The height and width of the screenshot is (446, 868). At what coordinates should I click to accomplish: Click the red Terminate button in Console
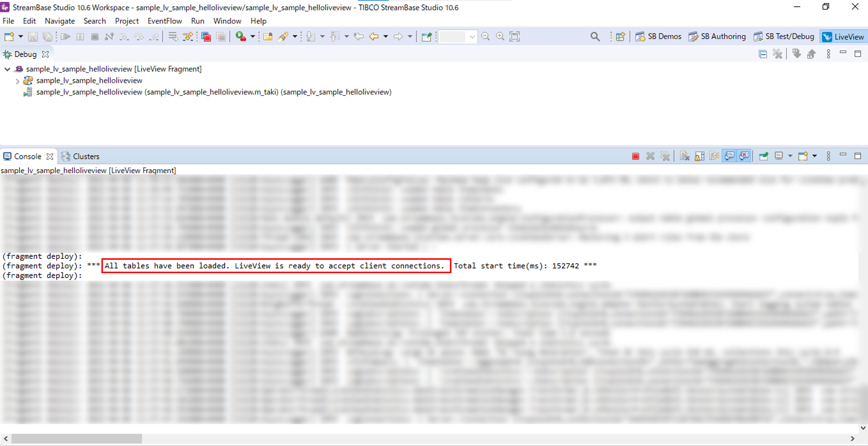click(635, 156)
